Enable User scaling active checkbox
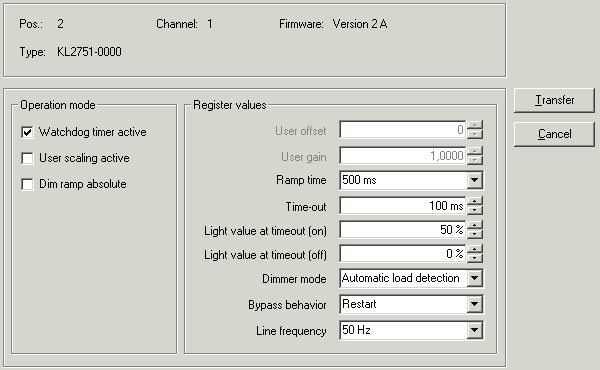Image resolution: width=600 pixels, height=370 pixels. [27, 158]
